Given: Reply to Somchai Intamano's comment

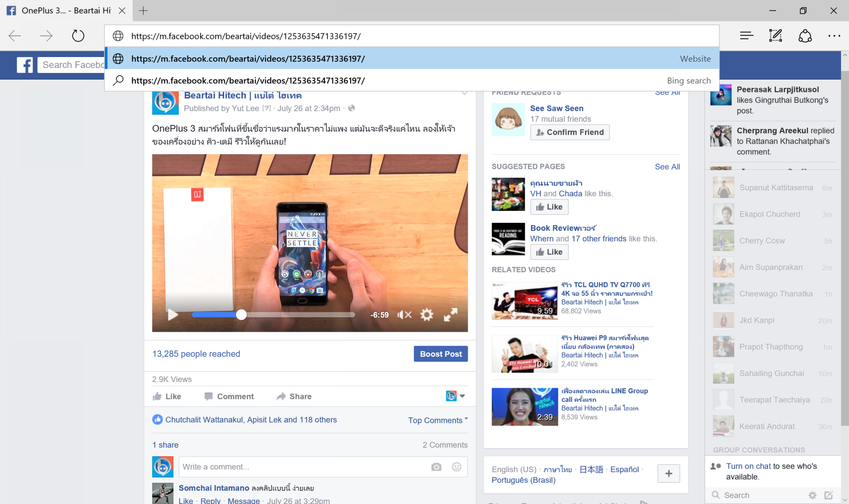Looking at the screenshot, I should point(210,500).
